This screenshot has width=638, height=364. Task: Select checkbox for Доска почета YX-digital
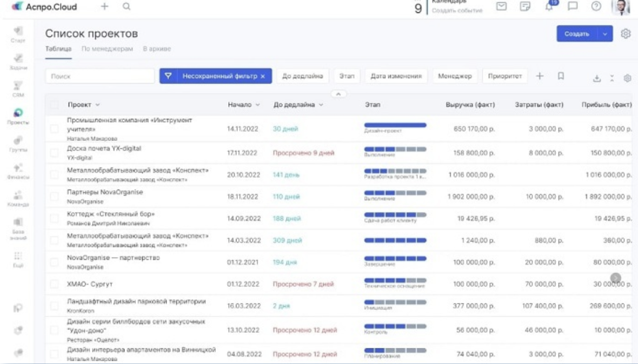tap(54, 153)
